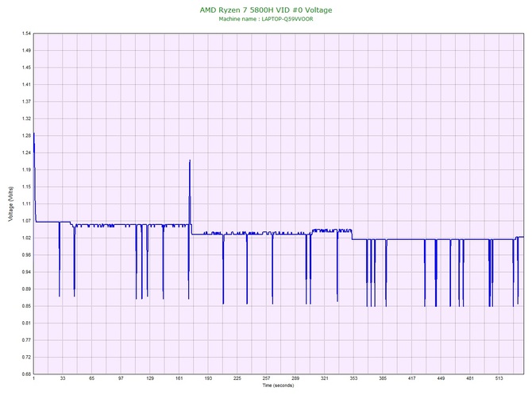The image size is (532, 399).
Task: Click the 0.77 value on the voltage axis
Action: tap(26, 340)
